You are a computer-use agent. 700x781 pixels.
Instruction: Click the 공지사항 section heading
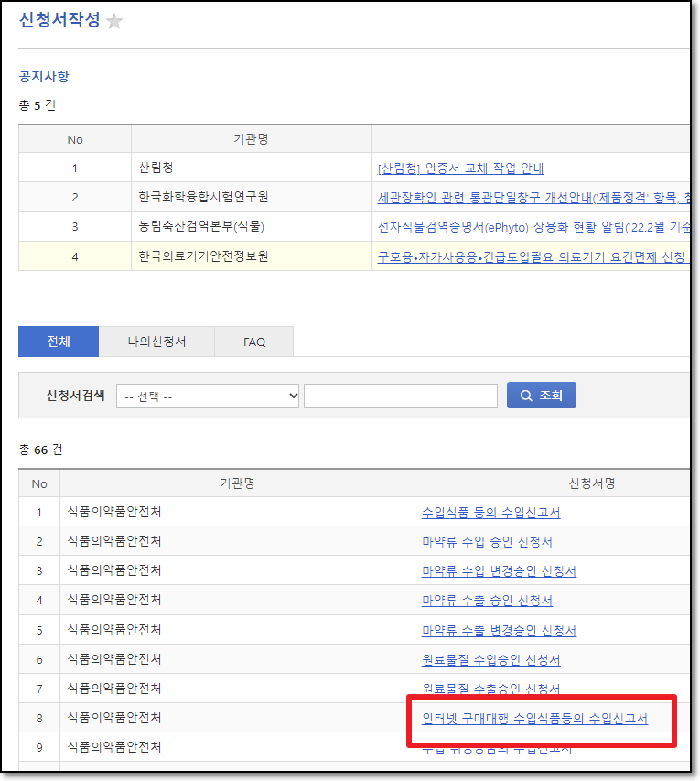pyautogui.click(x=44, y=76)
